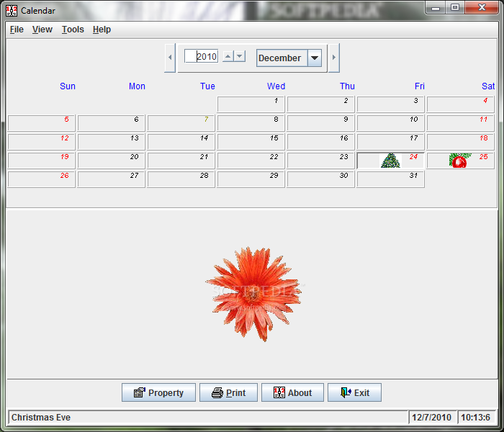Viewport: 504px width, 432px height.
Task: Select Sunday day 5 cell
Action: pyautogui.click(x=42, y=123)
